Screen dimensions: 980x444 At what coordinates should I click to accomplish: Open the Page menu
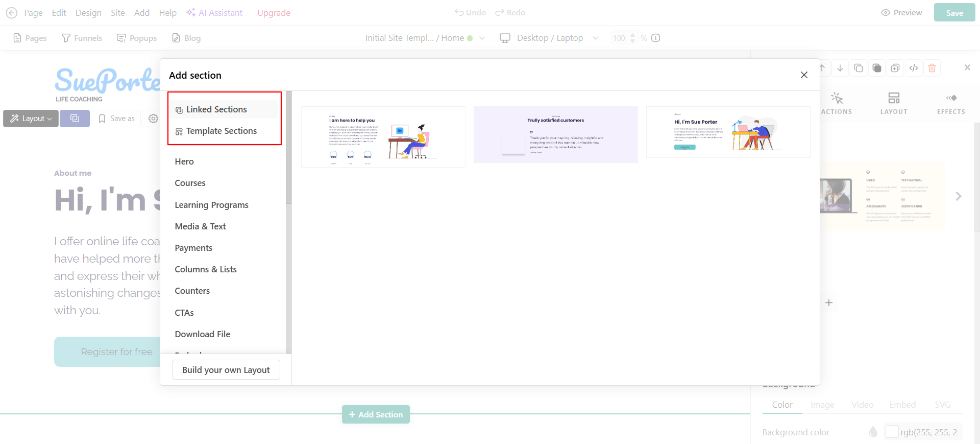[x=33, y=13]
